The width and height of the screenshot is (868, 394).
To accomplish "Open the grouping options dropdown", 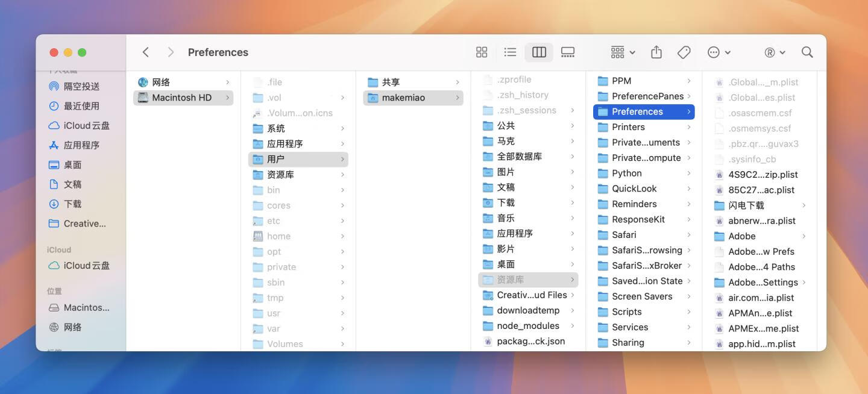I will click(621, 52).
